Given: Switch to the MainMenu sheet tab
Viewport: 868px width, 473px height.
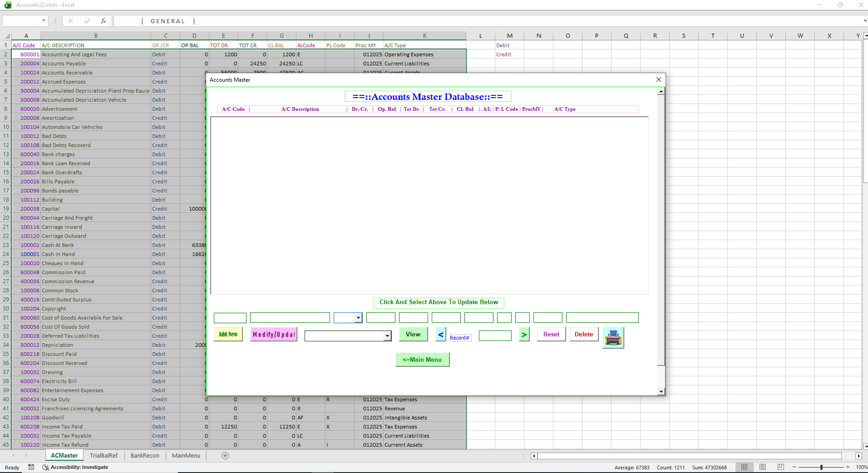Looking at the screenshot, I should 186,455.
